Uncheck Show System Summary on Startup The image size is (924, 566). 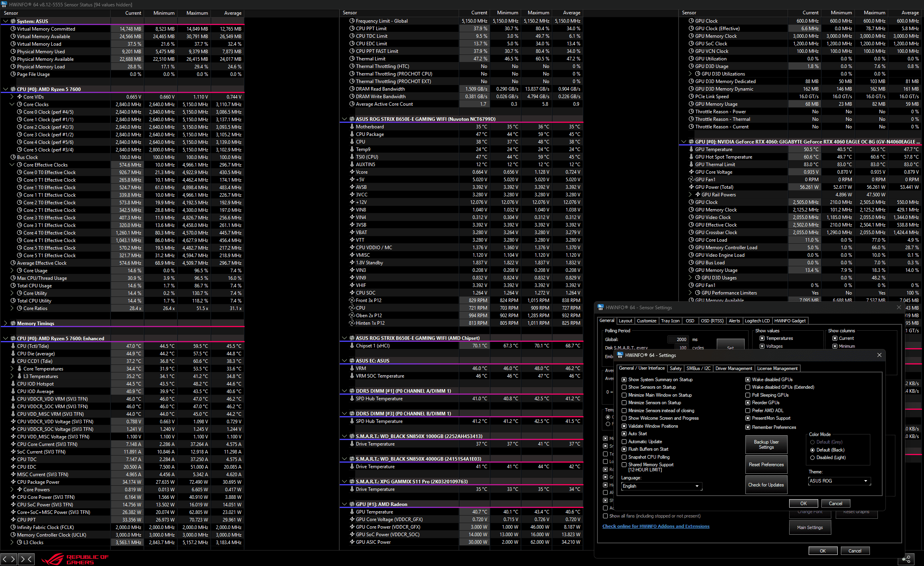(x=624, y=380)
